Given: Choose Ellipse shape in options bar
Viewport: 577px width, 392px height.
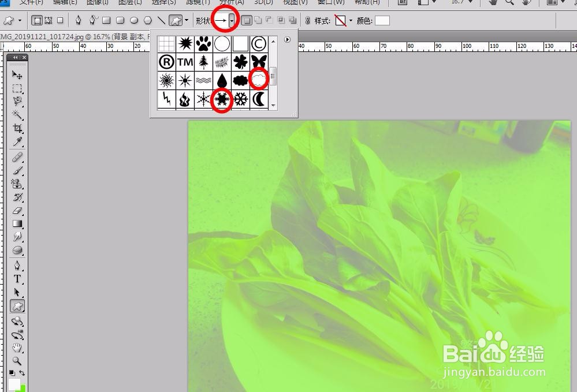Looking at the screenshot, I should click(134, 21).
